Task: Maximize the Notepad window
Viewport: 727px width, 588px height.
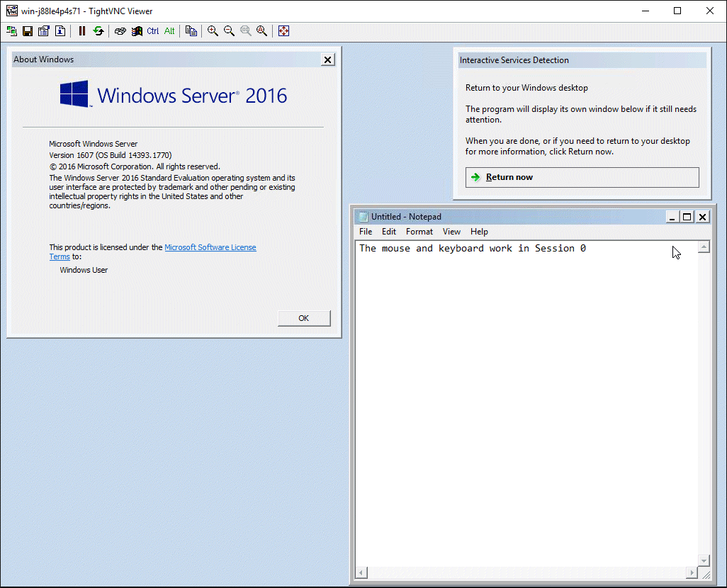Action: pos(687,217)
